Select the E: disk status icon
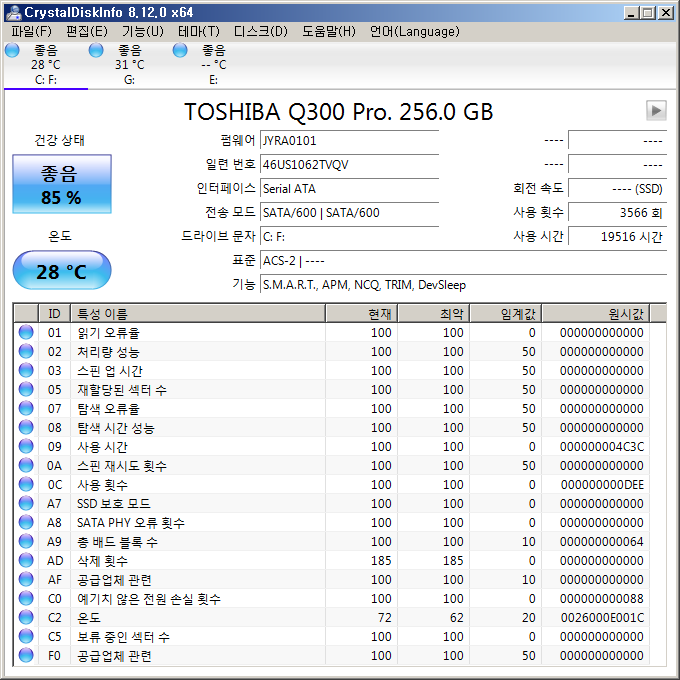This screenshot has height=680, width=680. pos(180,50)
